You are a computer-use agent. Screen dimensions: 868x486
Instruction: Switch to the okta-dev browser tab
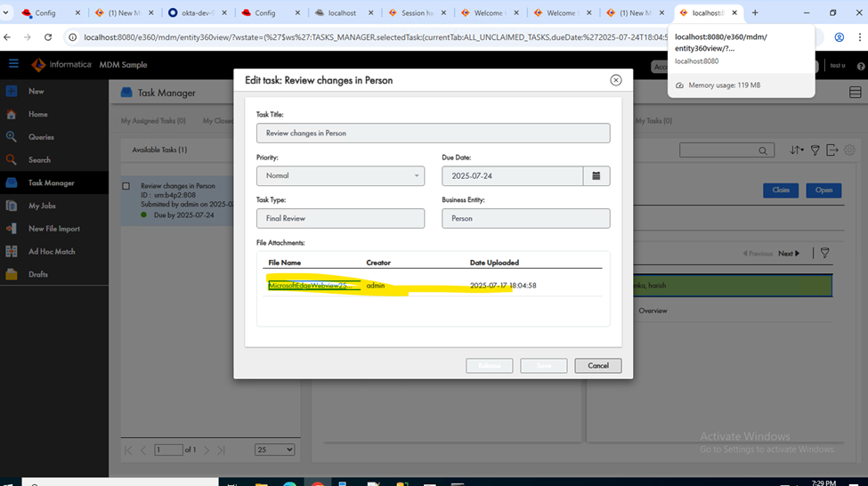pos(197,12)
